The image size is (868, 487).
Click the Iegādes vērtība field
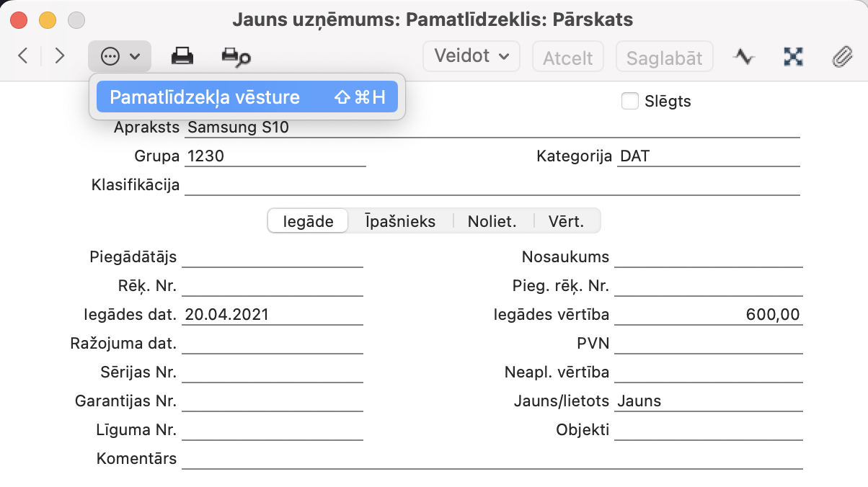(x=708, y=315)
